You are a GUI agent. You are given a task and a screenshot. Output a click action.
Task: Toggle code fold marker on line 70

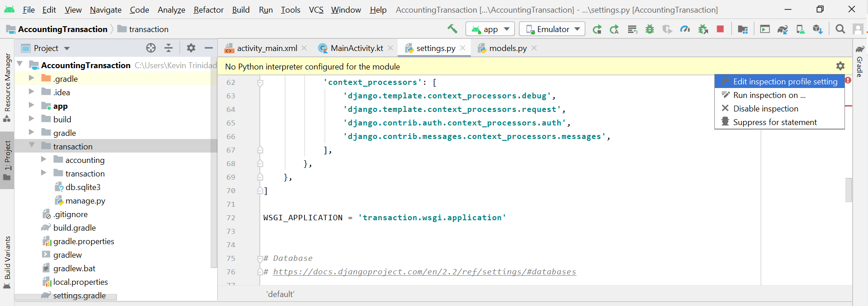tap(260, 190)
